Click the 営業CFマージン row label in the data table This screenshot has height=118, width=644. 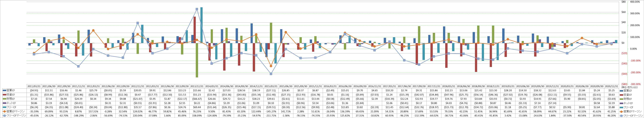[x=15, y=112]
